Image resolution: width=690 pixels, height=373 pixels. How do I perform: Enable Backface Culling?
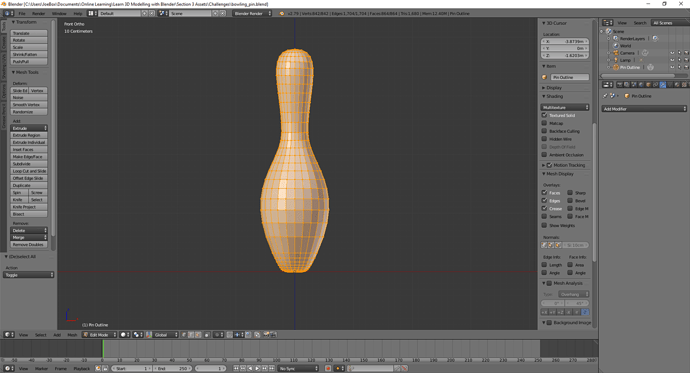click(544, 131)
